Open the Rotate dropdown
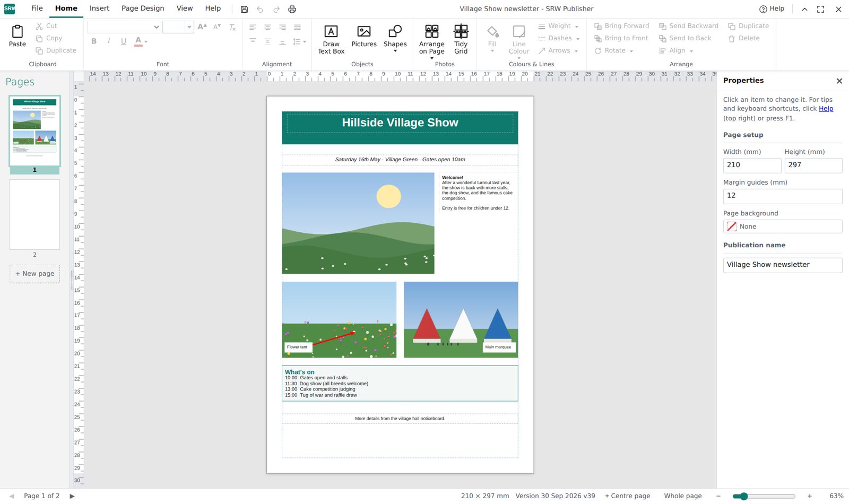Screen dimensions: 849x504 point(614,50)
